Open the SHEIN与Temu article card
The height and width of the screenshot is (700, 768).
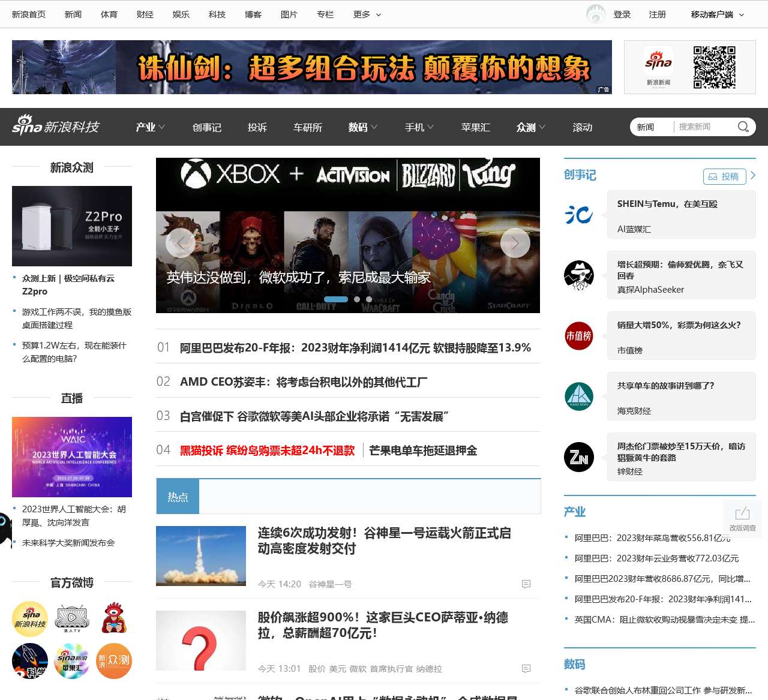[x=682, y=215]
